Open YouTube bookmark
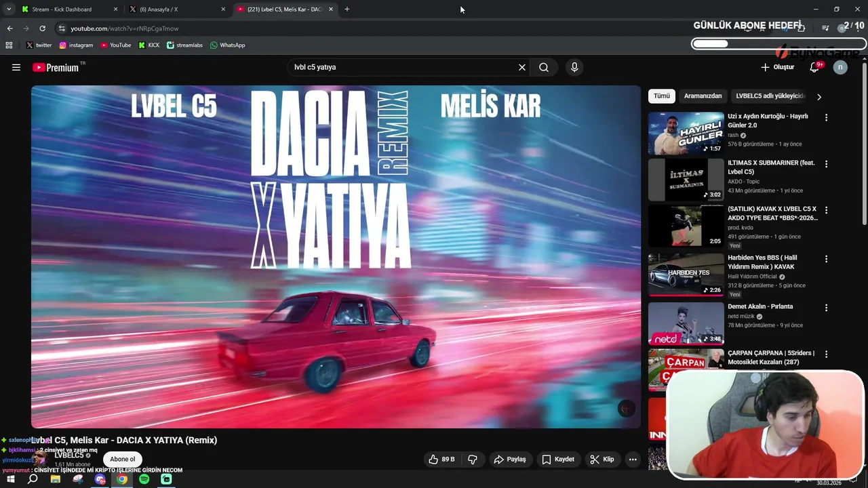Viewport: 868px width, 488px height. tap(116, 45)
